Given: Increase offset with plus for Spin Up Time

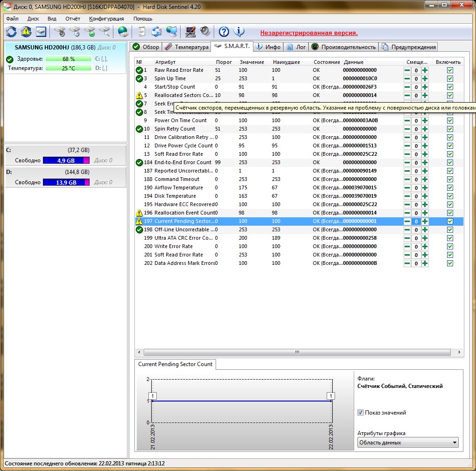Looking at the screenshot, I should 425,79.
